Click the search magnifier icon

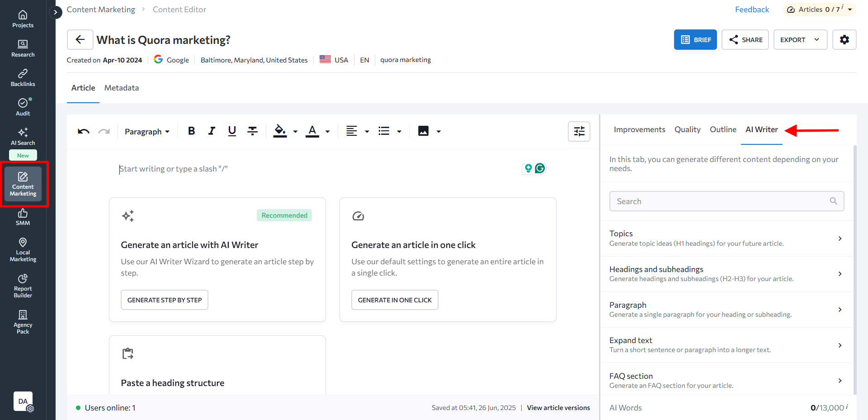coord(834,201)
